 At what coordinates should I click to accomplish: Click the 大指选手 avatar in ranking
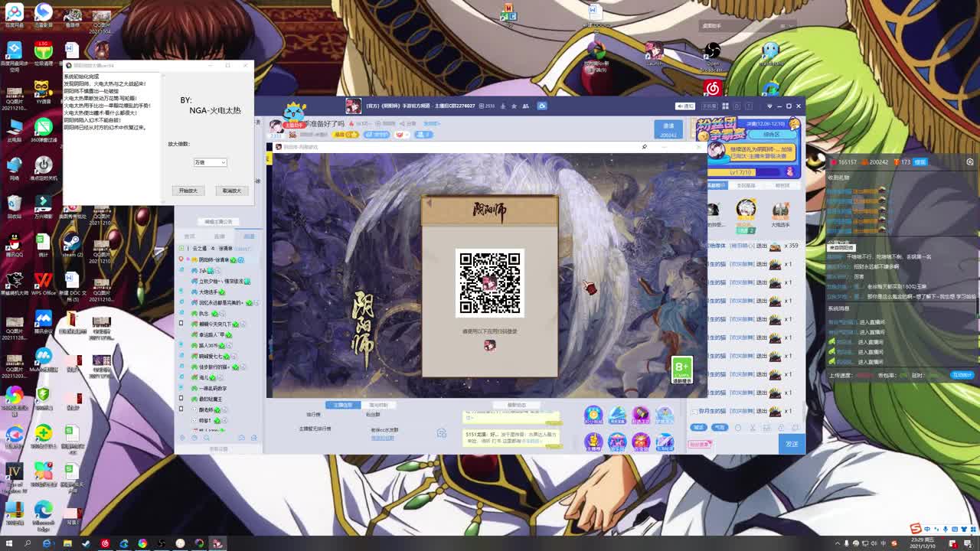coord(780,210)
